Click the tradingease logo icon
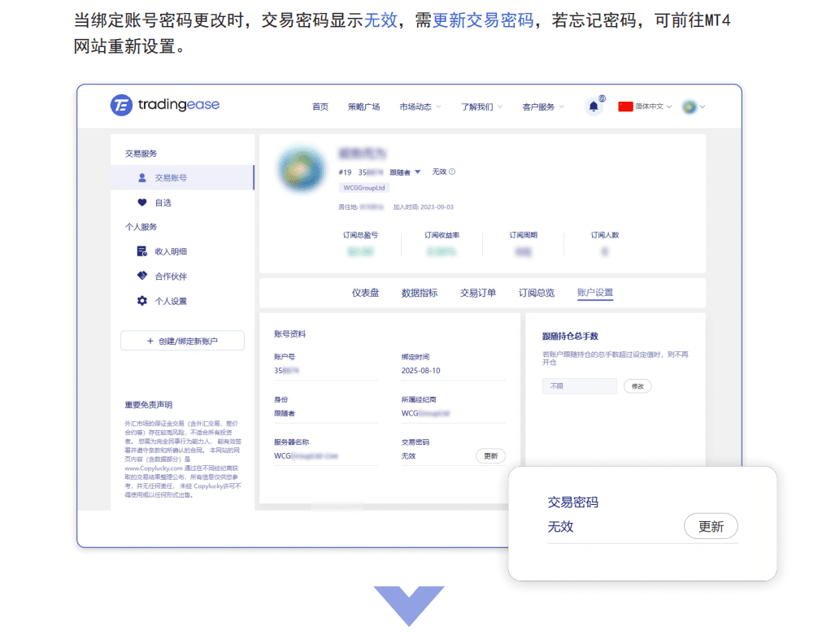The width and height of the screenshot is (818, 644). pos(121,105)
